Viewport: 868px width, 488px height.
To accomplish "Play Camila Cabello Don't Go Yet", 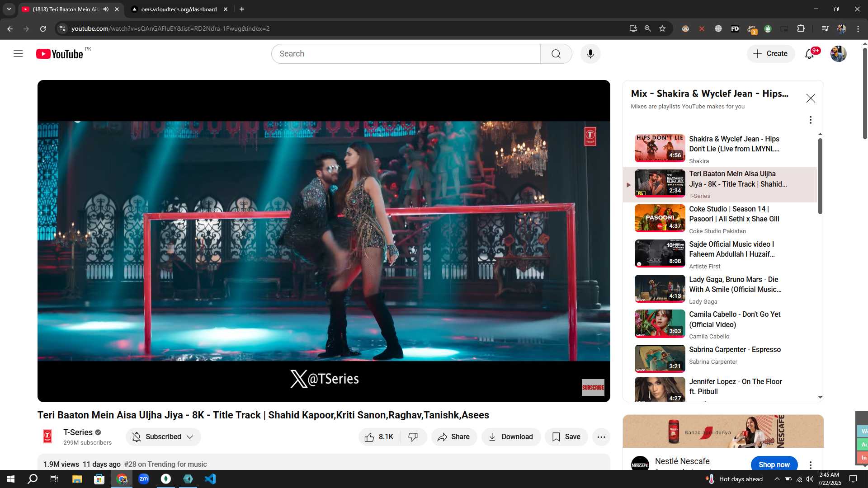I will point(720,325).
